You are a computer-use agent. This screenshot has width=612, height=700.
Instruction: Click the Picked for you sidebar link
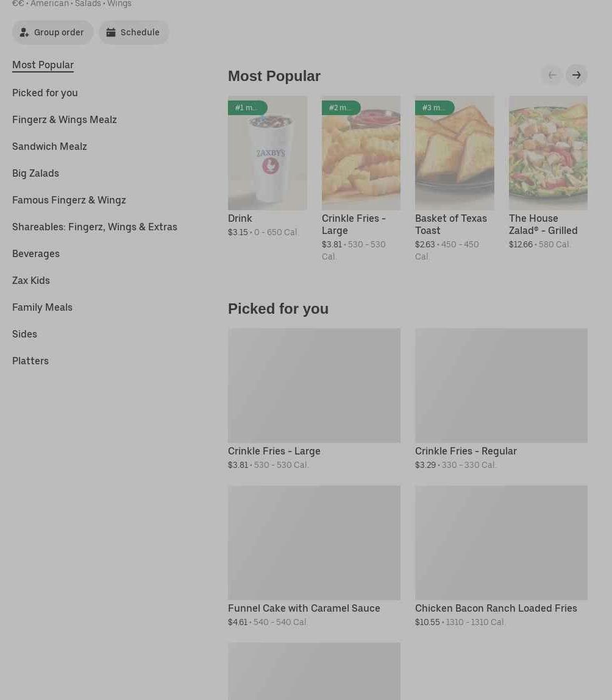pos(45,93)
